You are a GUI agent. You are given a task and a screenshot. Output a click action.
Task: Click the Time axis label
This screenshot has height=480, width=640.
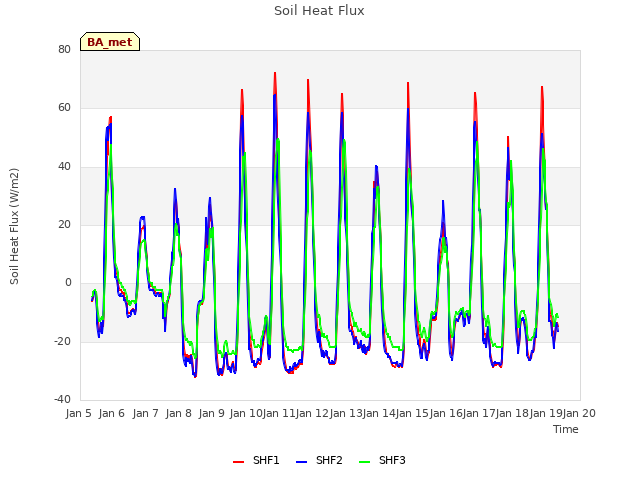coord(566,429)
